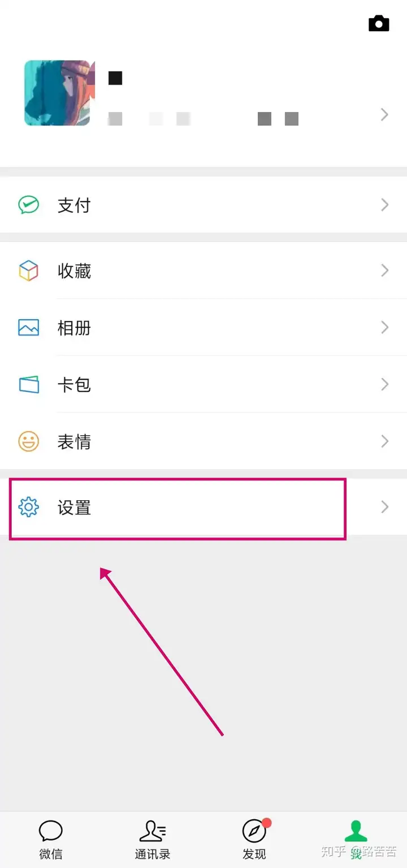
Task: Tap the 相册 album picture icon
Action: [x=28, y=328]
